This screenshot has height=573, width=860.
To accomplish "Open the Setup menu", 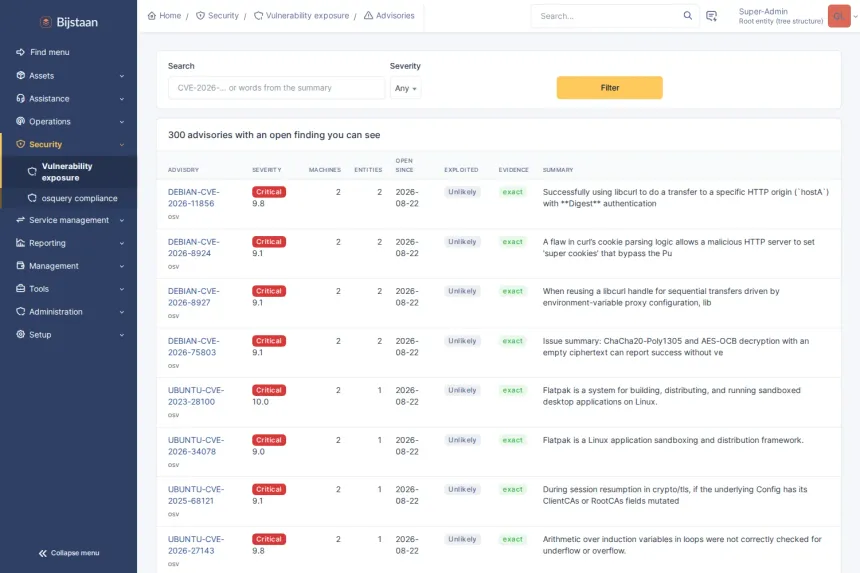I will 69,334.
